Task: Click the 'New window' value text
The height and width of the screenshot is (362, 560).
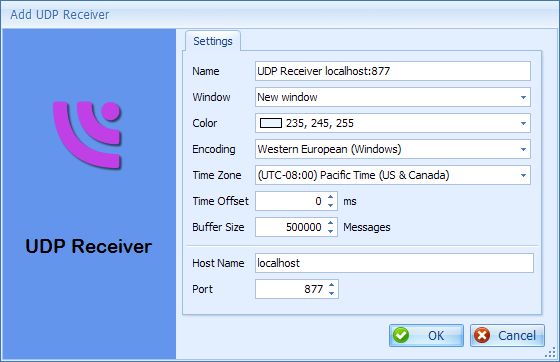Action: coord(287,97)
